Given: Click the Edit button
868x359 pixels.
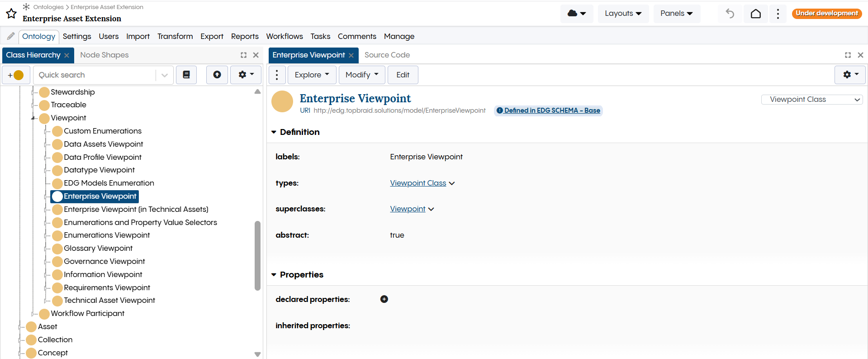Looking at the screenshot, I should [x=403, y=75].
